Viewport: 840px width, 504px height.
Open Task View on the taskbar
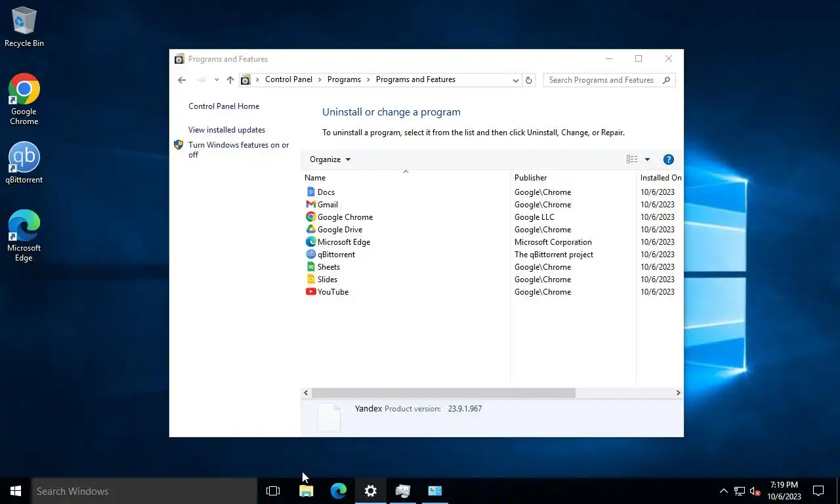273,491
